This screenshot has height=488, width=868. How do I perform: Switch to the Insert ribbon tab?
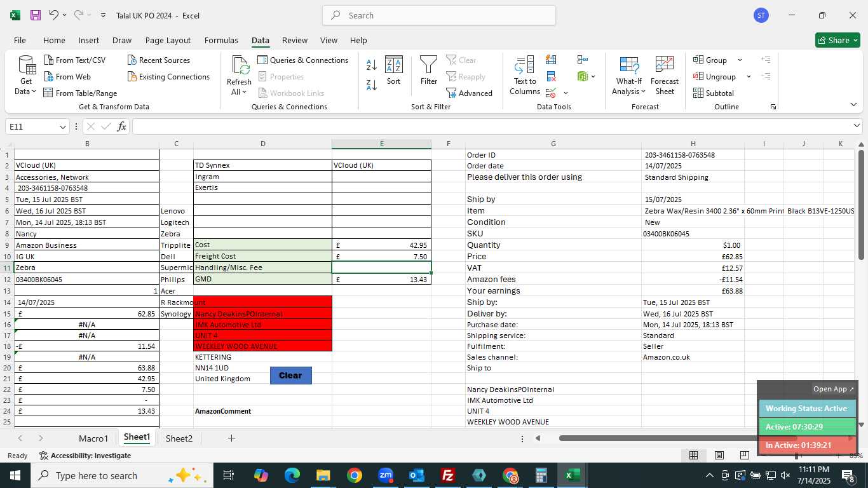pos(89,40)
